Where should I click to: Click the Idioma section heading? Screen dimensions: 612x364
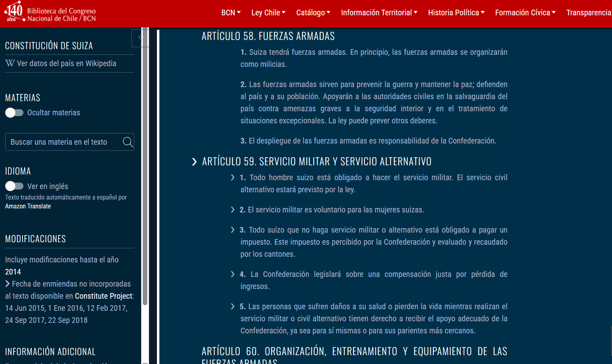coord(18,171)
